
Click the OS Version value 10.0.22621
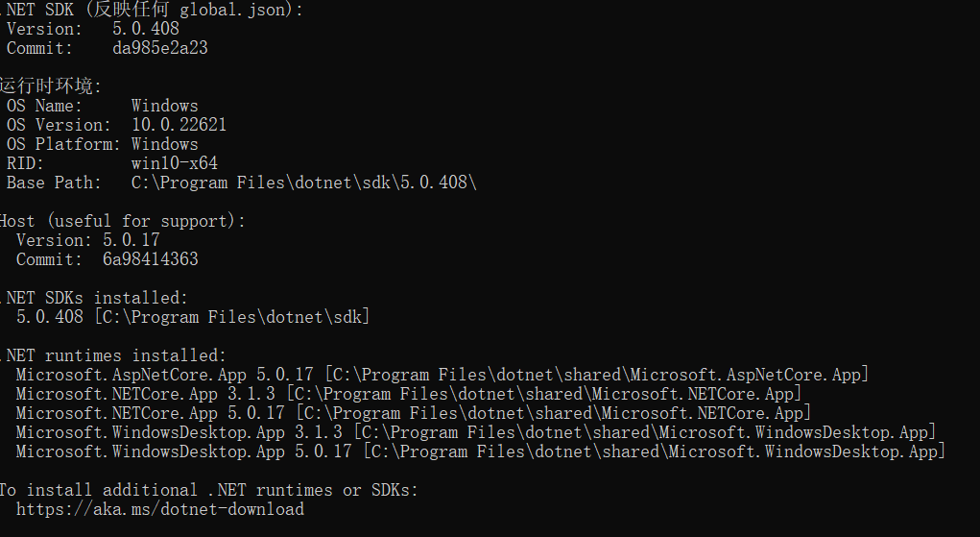click(179, 125)
